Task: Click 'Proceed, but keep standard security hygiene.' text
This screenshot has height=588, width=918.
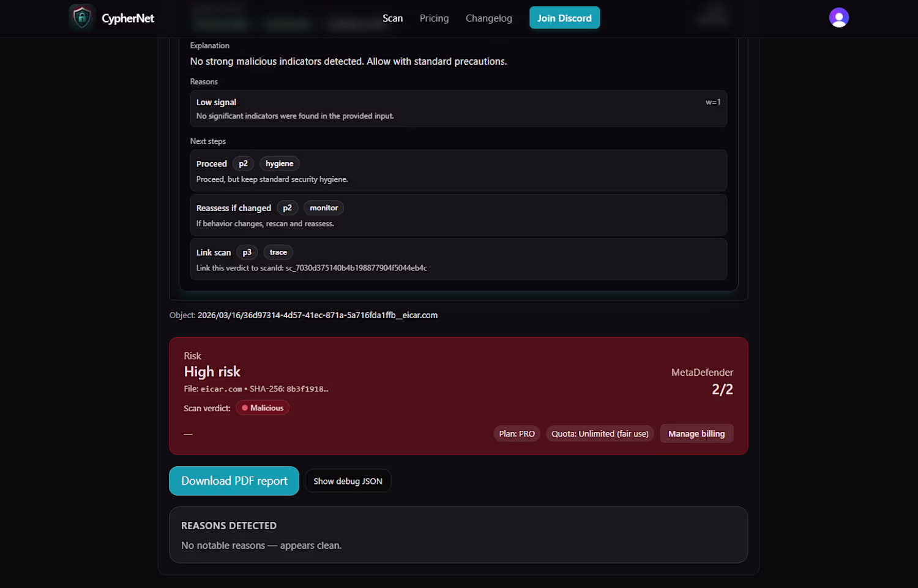Action: 272,179
